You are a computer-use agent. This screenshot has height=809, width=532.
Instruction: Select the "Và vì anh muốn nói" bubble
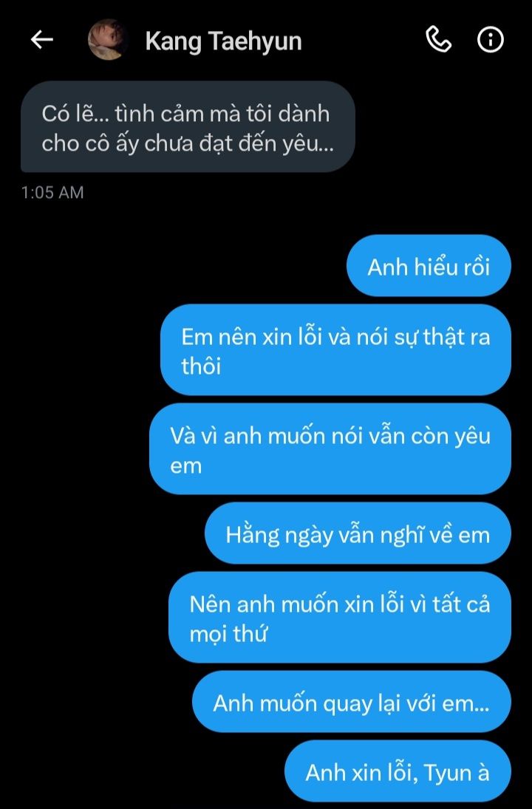coord(330,449)
